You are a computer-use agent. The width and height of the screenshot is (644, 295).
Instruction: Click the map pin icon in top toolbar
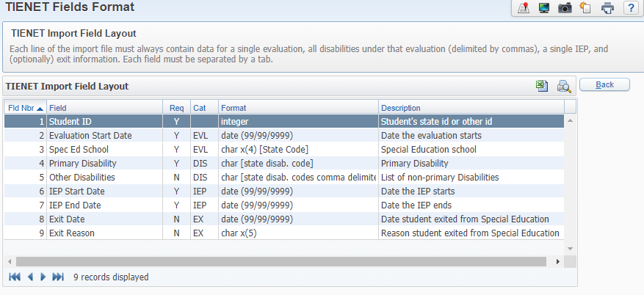click(524, 8)
